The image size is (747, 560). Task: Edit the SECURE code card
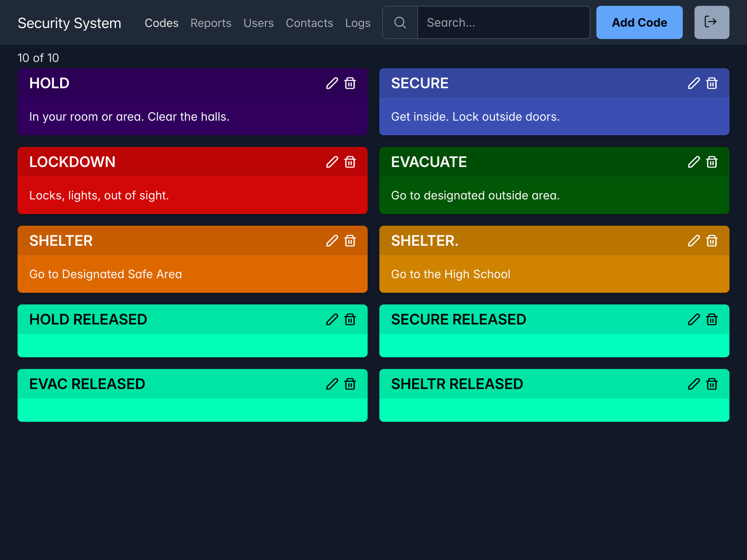pos(694,84)
